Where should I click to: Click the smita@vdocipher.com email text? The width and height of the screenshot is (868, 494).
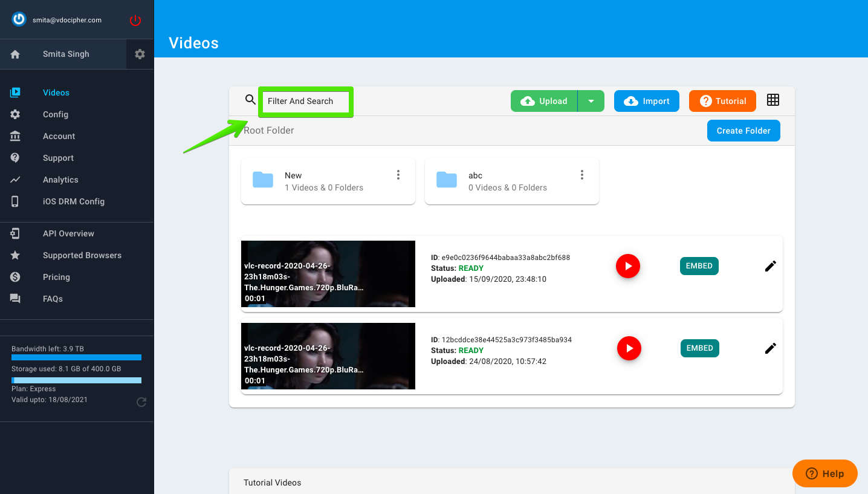coord(67,20)
